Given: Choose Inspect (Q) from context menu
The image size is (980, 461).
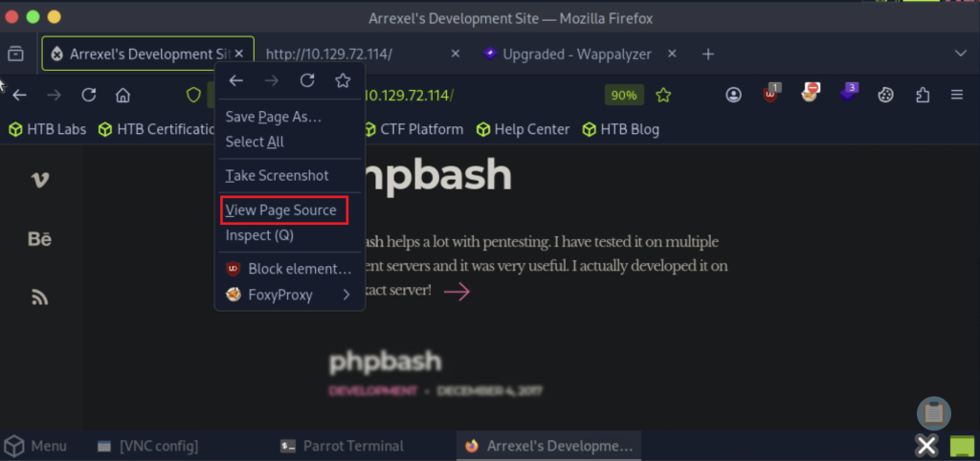Looking at the screenshot, I should coord(290,235).
